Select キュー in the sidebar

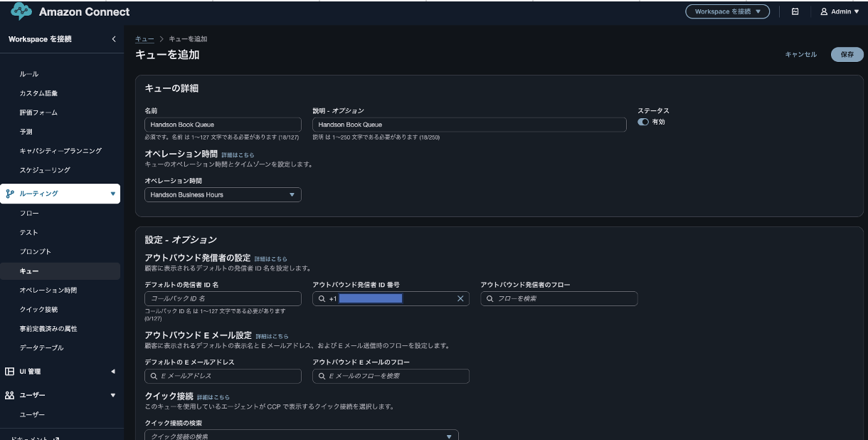pos(29,271)
